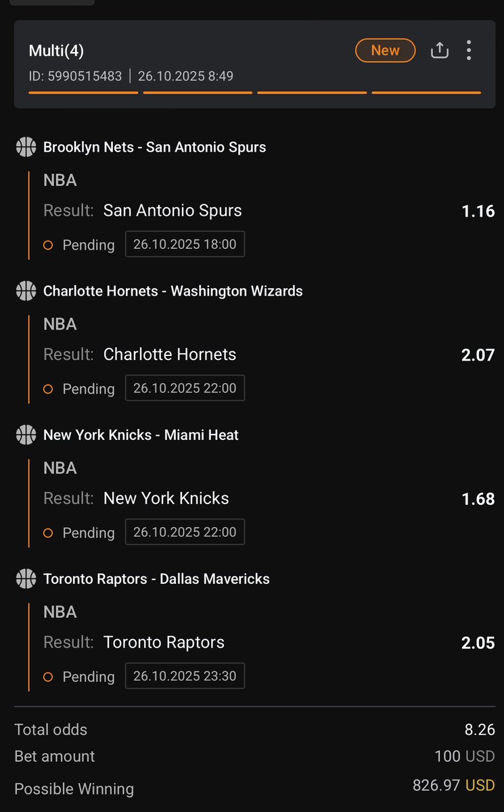Image resolution: width=504 pixels, height=812 pixels.
Task: Open Charlotte Hornets - Washington Wizards match
Action: pyautogui.click(x=173, y=291)
